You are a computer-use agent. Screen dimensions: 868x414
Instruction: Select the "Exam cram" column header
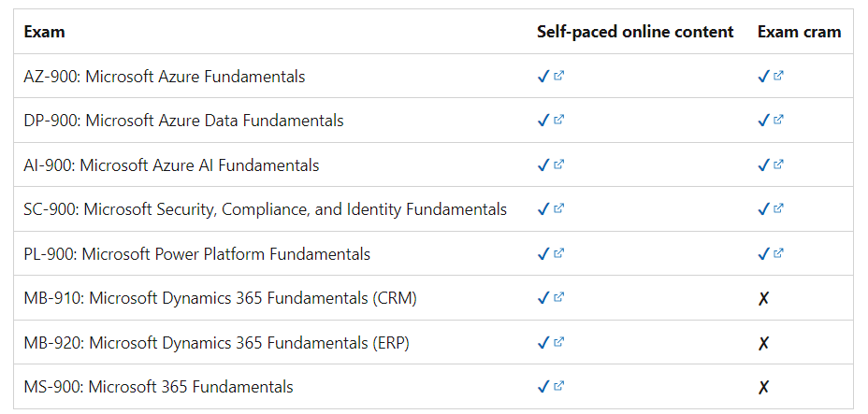799,32
